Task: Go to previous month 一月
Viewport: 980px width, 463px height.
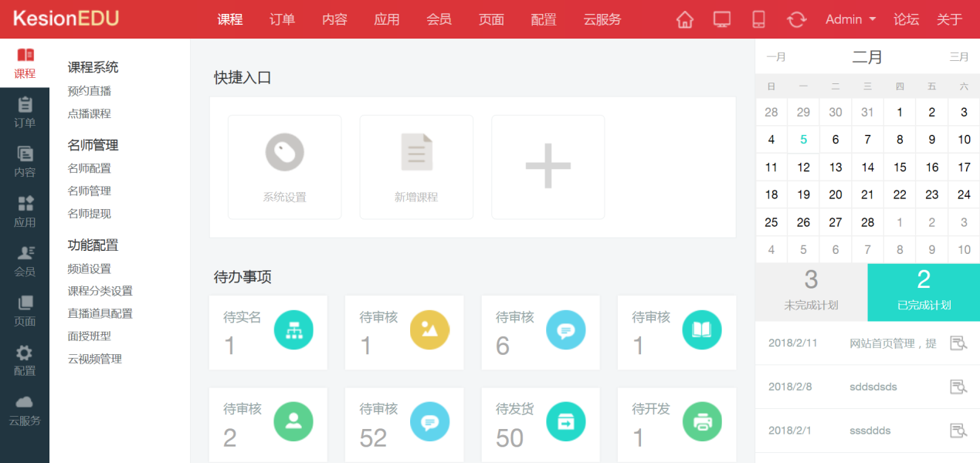Action: [775, 57]
